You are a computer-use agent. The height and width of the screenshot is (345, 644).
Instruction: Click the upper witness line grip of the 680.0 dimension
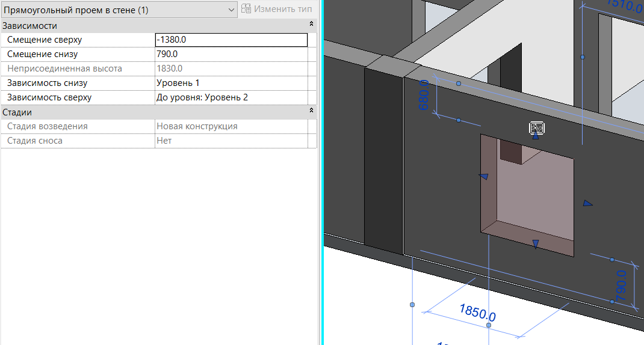click(x=459, y=84)
